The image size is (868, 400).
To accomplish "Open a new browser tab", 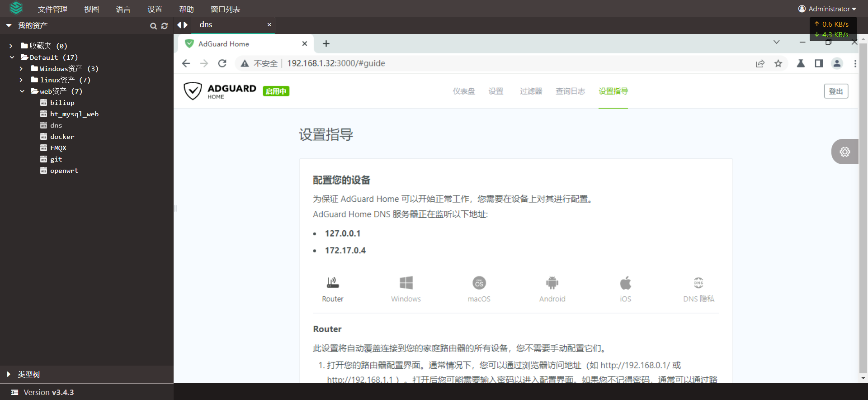I will 326,43.
